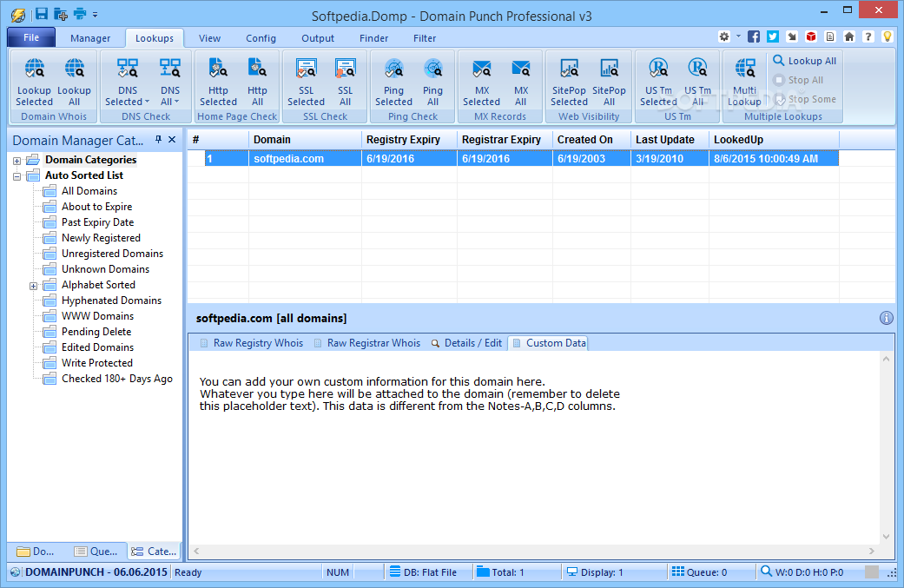Run US Tm All lookup
The width and height of the screenshot is (904, 588).
pyautogui.click(x=697, y=83)
